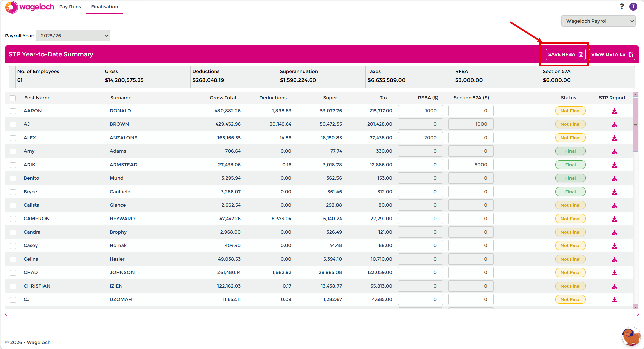Viewport: 644px width, 349px height.
Task: Edit RFBA field for CAMERON HEYWARD
Action: pyautogui.click(x=420, y=219)
